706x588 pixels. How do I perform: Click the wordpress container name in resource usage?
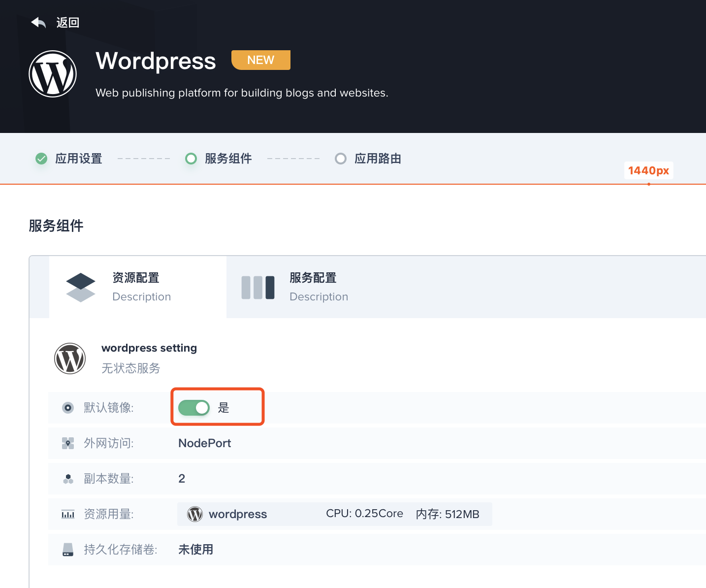238,514
